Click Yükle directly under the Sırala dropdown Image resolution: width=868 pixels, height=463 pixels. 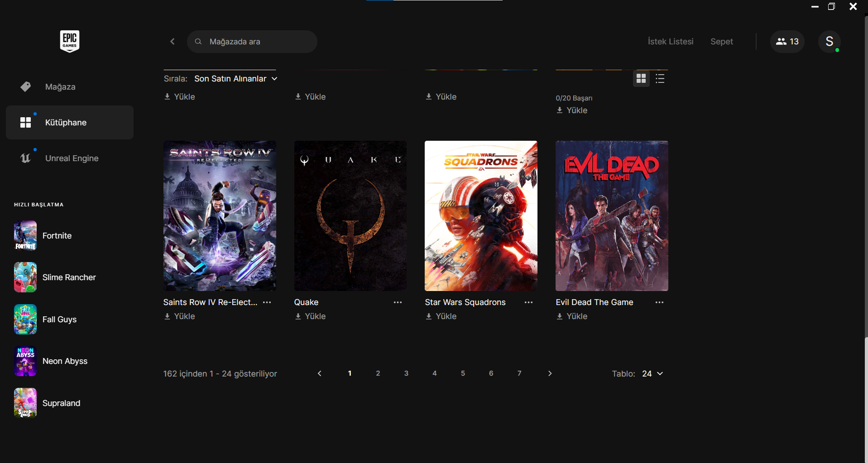(180, 97)
